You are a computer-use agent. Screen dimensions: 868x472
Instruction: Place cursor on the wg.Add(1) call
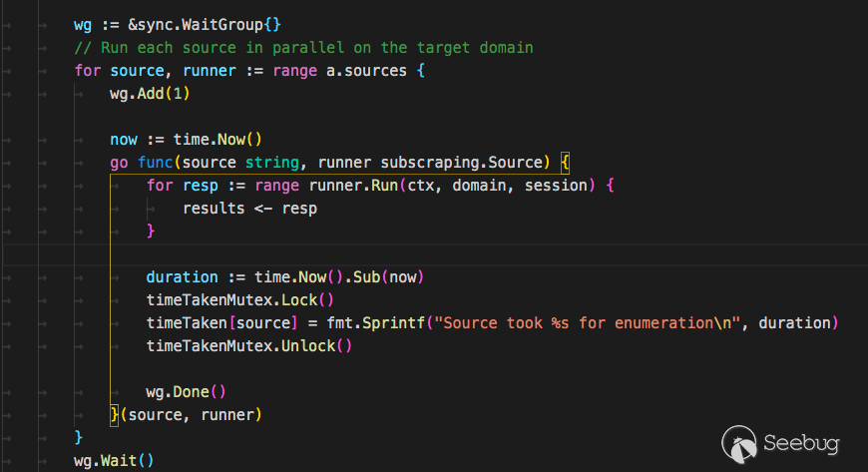point(150,94)
